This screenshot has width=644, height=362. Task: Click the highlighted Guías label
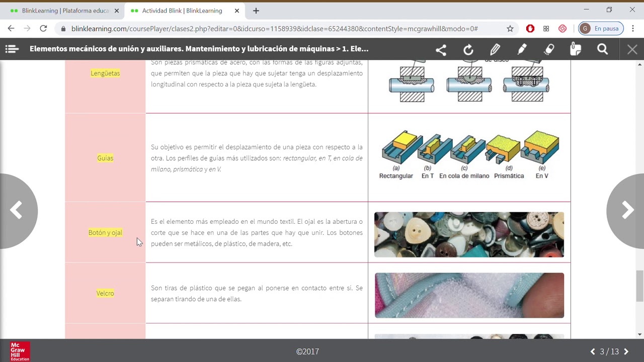(105, 158)
